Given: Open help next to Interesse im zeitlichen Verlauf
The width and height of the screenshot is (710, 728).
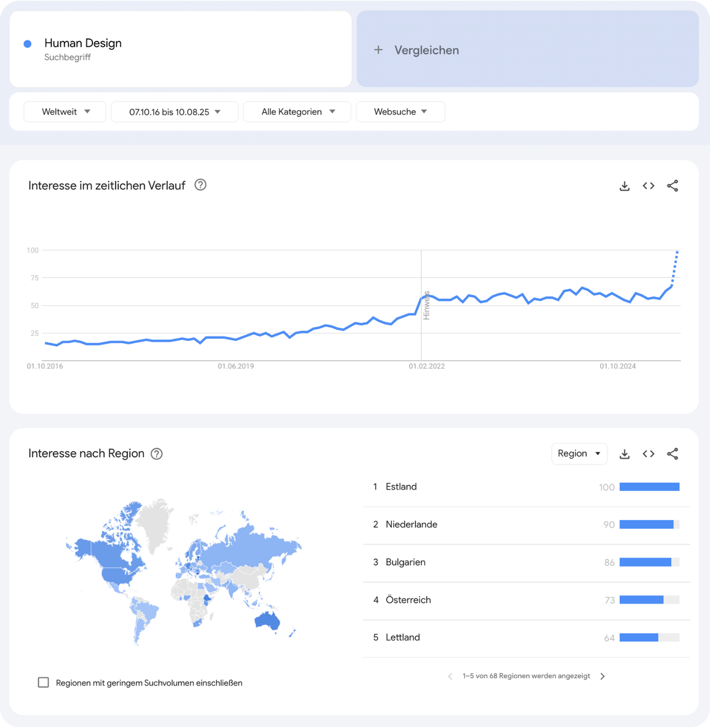Looking at the screenshot, I should coord(200,185).
